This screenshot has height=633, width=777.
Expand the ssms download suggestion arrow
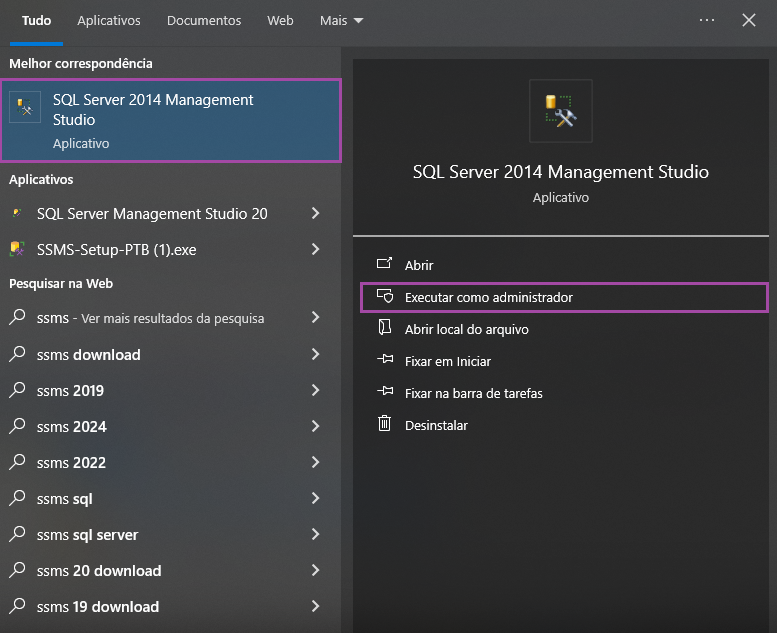[x=315, y=354]
